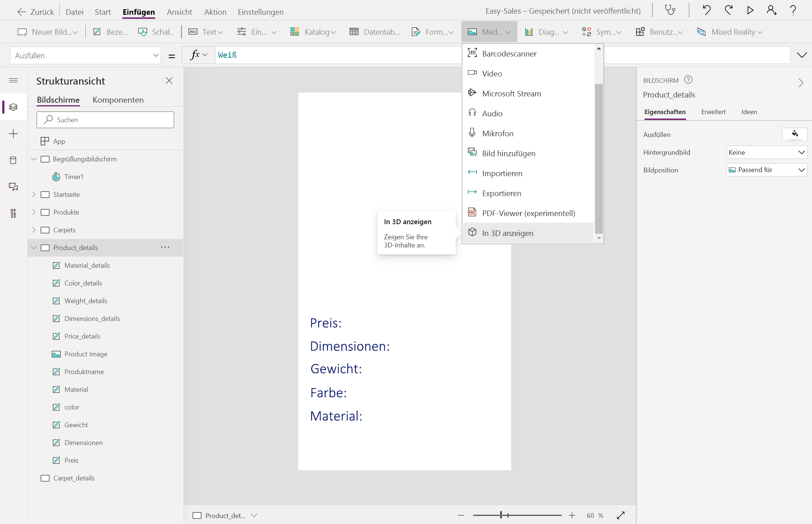Expand the Startseite screen node
Screen dimensions: 812x524
click(x=34, y=195)
